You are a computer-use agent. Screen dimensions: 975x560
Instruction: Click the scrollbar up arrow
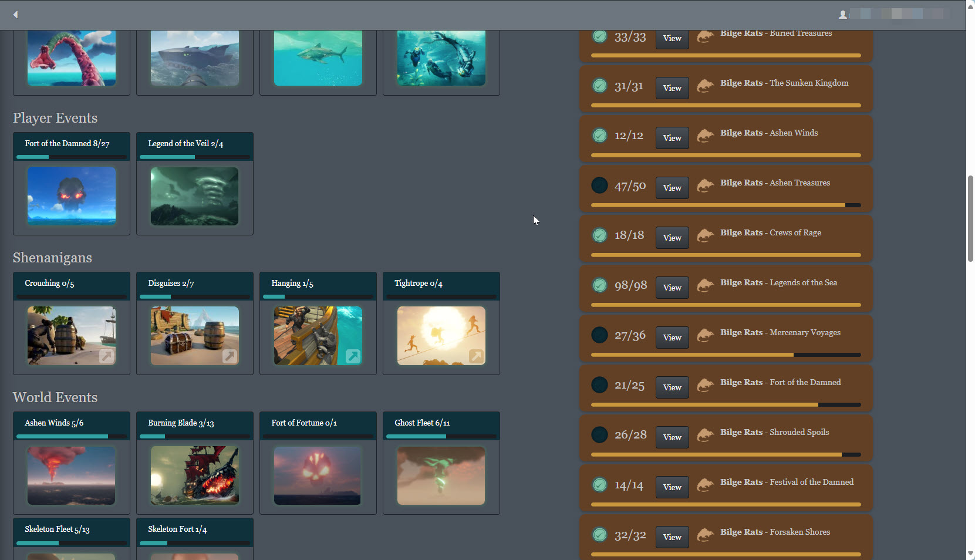[x=970, y=5]
